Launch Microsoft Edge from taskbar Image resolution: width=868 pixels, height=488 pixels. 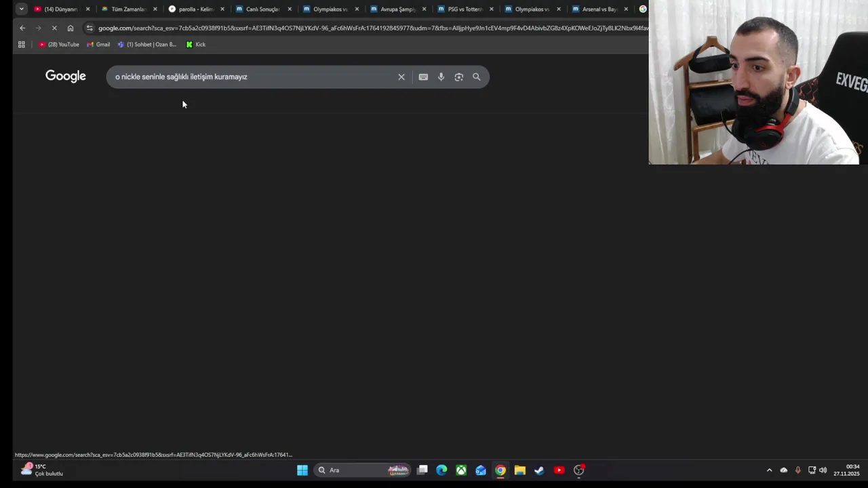[441, 470]
